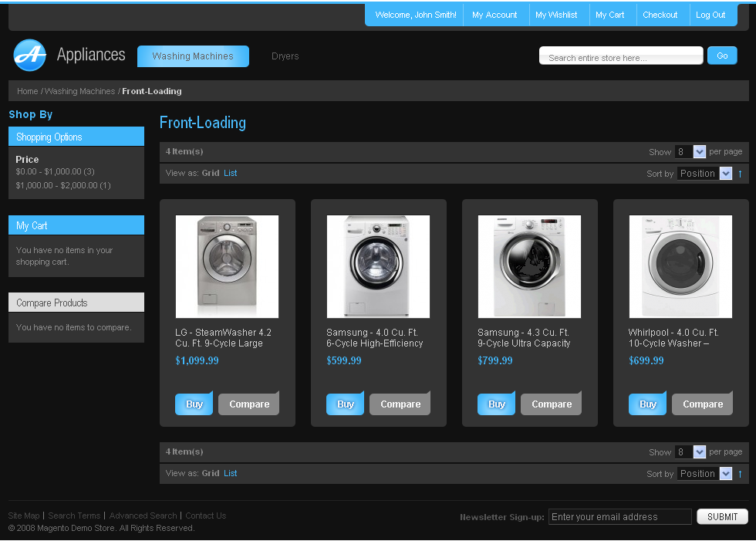Click Log Out in the top menu
Viewport: 756px width, 541px height.
[710, 15]
